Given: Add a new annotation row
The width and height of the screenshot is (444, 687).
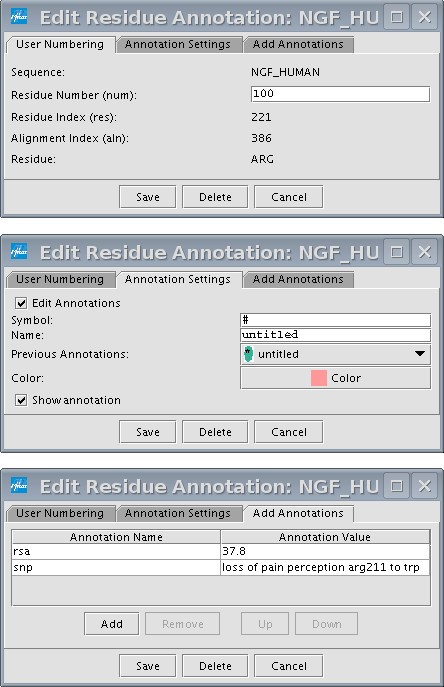Looking at the screenshot, I should [112, 624].
